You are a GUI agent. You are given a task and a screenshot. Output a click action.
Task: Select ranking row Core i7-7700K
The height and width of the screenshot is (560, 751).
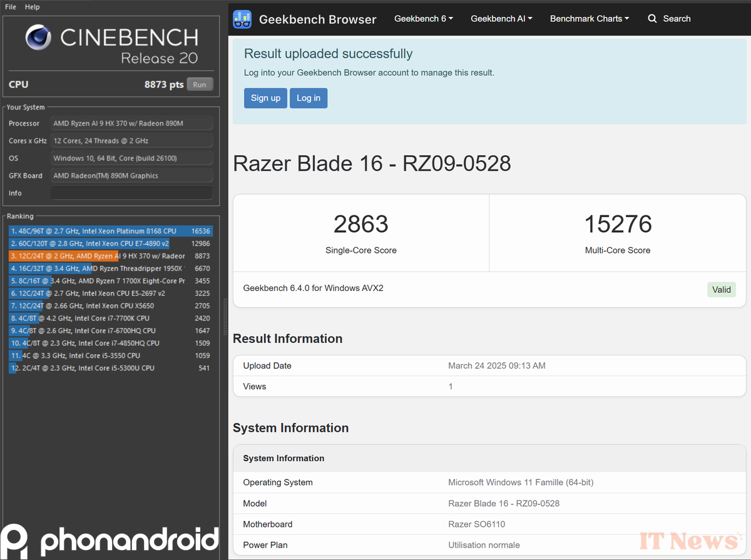(x=111, y=318)
